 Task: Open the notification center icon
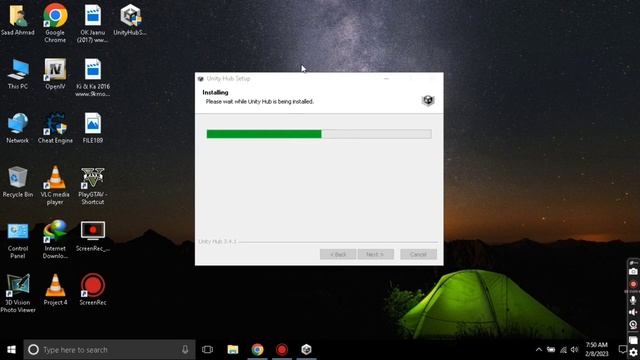click(622, 350)
